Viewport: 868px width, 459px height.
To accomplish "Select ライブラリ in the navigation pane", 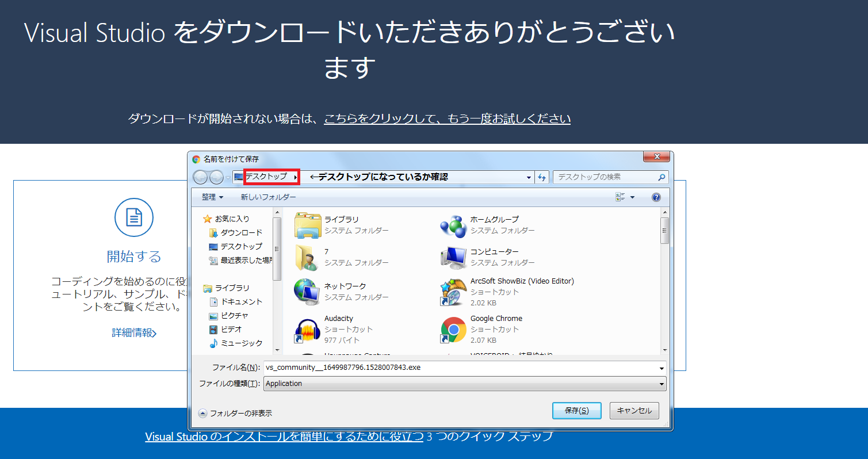I will pos(226,288).
